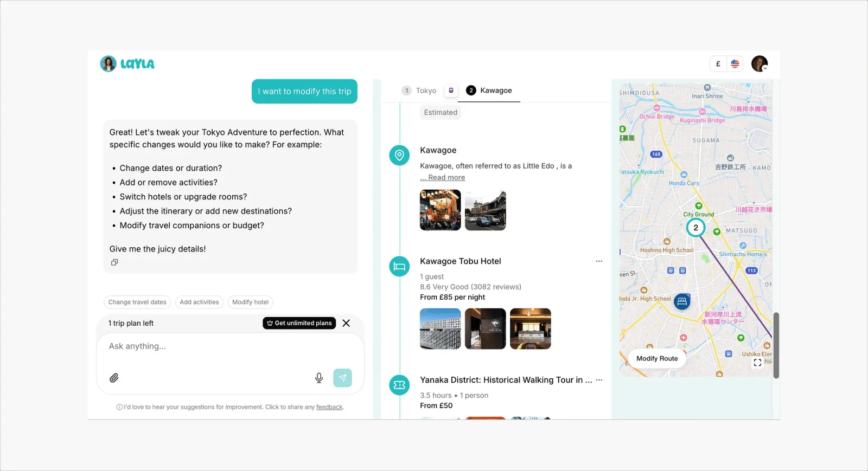This screenshot has height=471, width=868.
Task: Copy the assistant reply with copy icon
Action: coord(114,262)
